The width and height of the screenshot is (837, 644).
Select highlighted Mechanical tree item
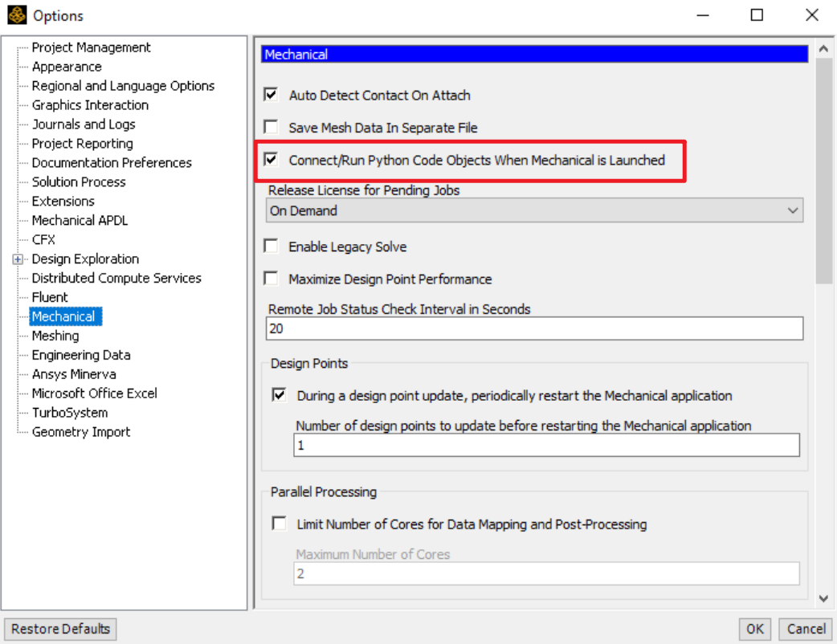(65, 316)
